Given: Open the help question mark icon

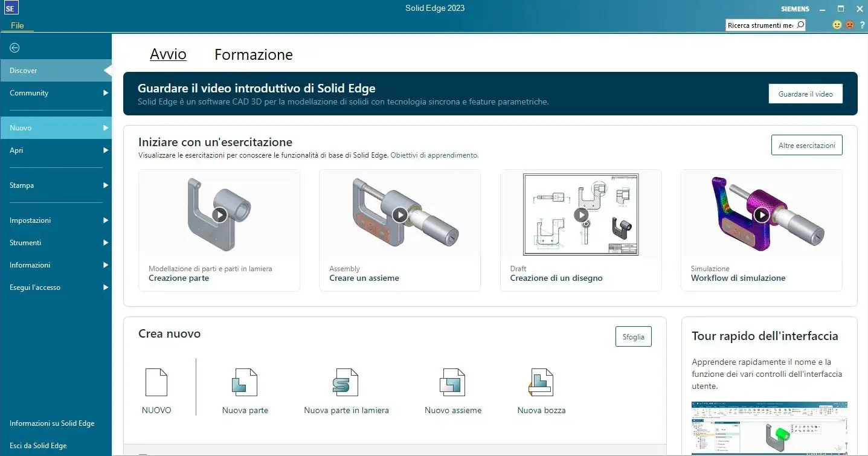Looking at the screenshot, I should pyautogui.click(x=862, y=25).
